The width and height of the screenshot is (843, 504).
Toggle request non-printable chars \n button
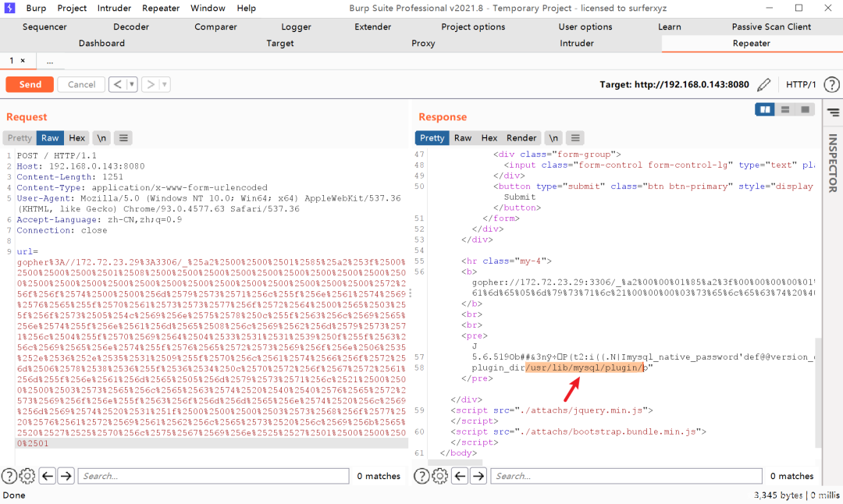[101, 138]
